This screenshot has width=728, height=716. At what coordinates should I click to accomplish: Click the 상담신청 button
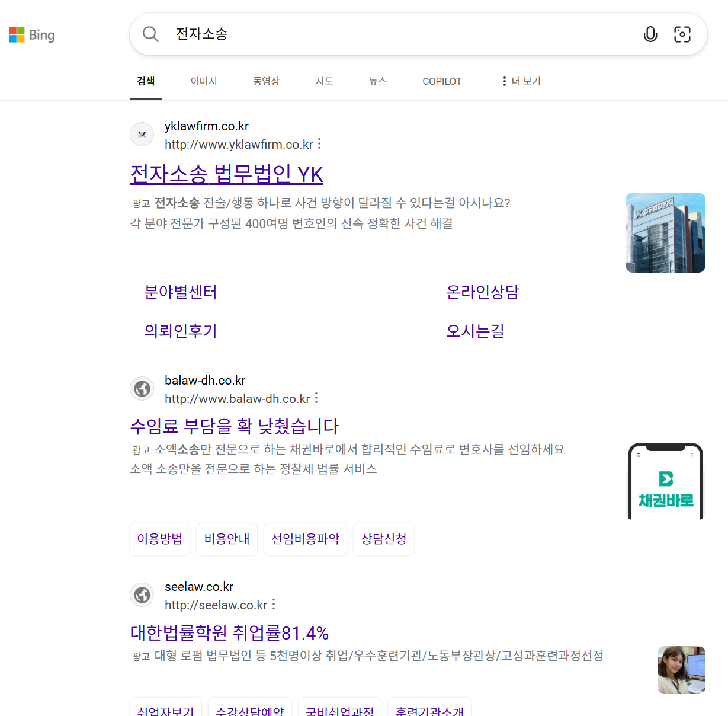tap(384, 539)
